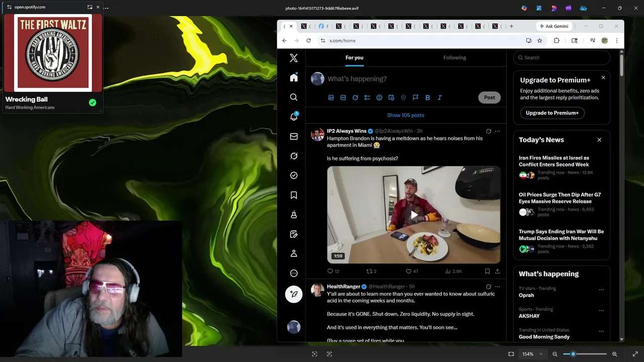Click the x.com/home address bar
The image size is (644, 362).
[423, 41]
